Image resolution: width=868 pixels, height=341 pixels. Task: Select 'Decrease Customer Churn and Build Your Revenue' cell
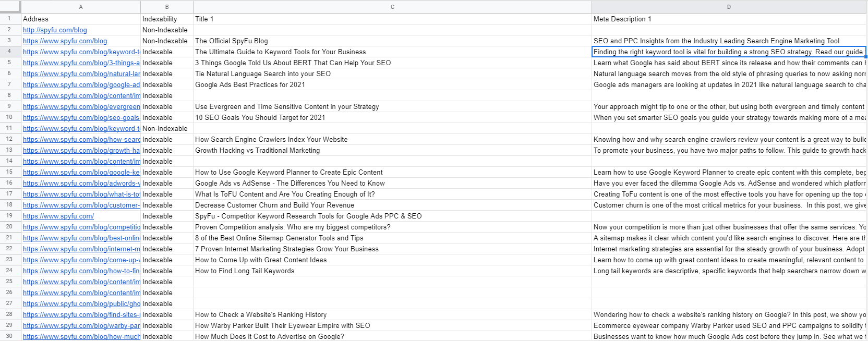(392, 205)
